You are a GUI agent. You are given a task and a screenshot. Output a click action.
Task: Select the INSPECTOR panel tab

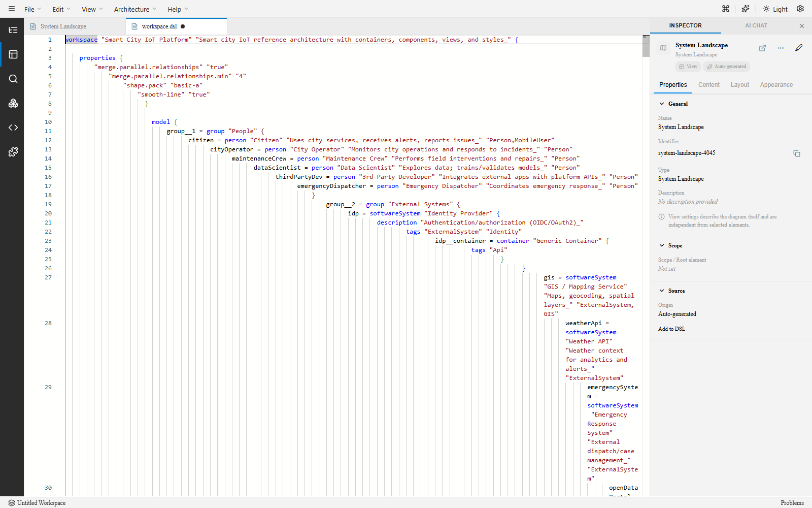coord(685,25)
